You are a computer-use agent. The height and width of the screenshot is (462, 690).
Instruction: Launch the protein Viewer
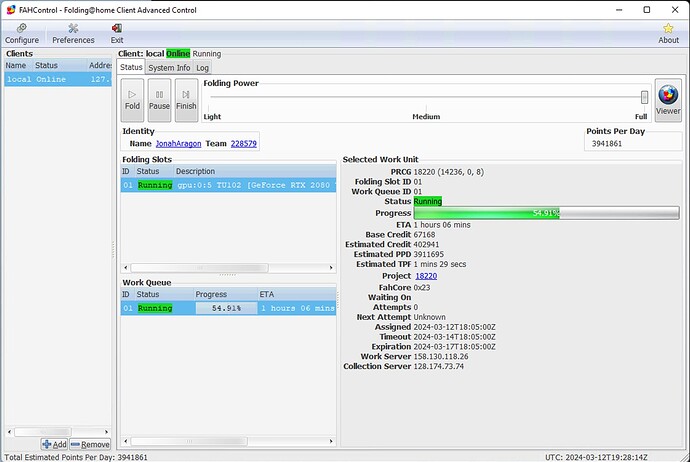point(668,100)
